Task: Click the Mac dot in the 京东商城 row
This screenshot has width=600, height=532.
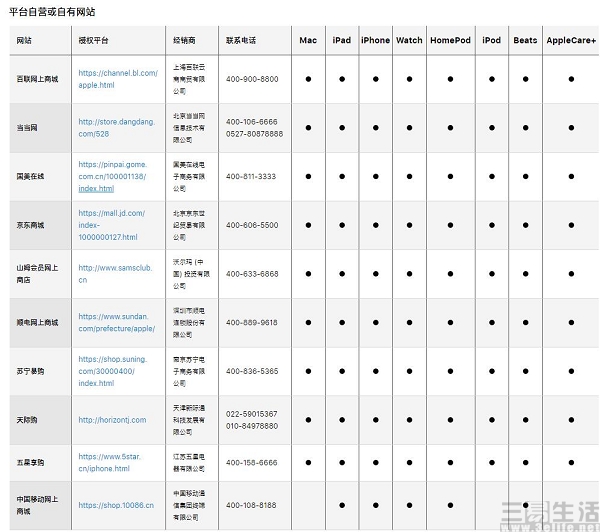Action: (x=308, y=225)
